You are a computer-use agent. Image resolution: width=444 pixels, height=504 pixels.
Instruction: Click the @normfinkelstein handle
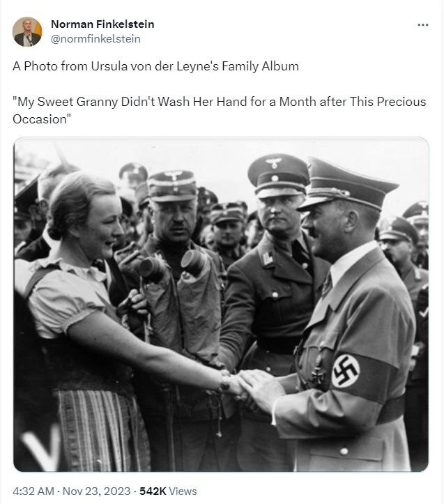point(95,39)
